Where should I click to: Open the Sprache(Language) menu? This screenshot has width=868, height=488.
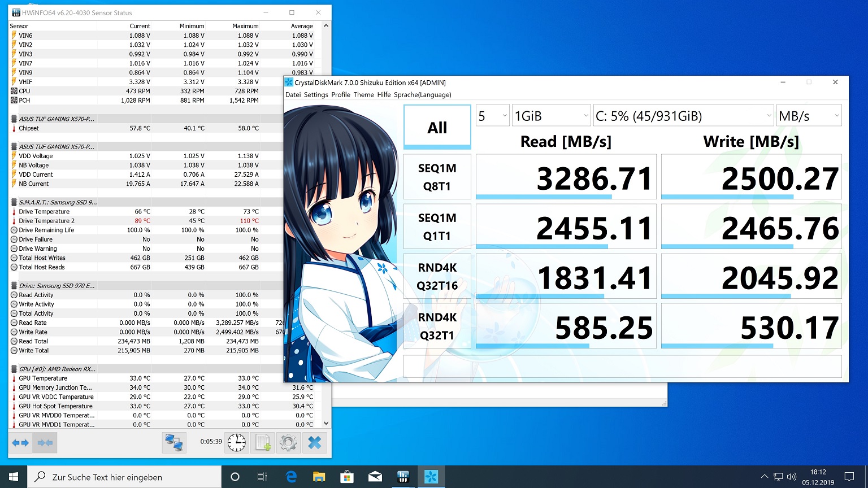pos(423,95)
